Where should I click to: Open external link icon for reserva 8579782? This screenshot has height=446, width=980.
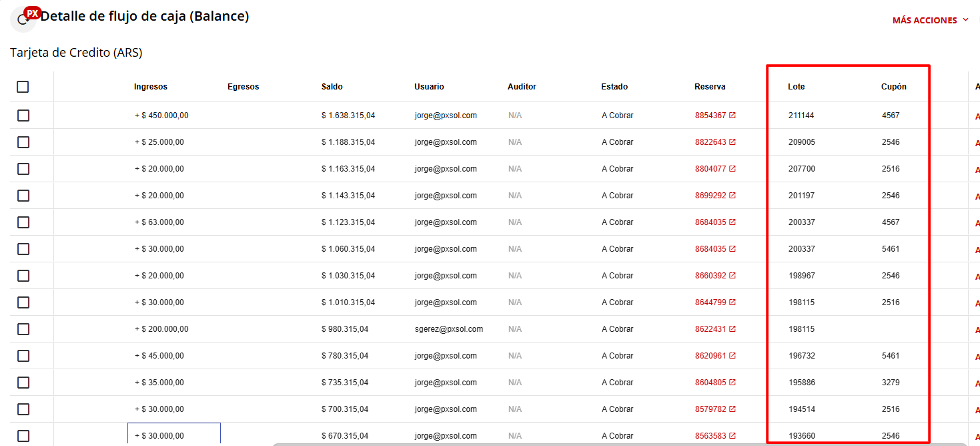pos(732,409)
